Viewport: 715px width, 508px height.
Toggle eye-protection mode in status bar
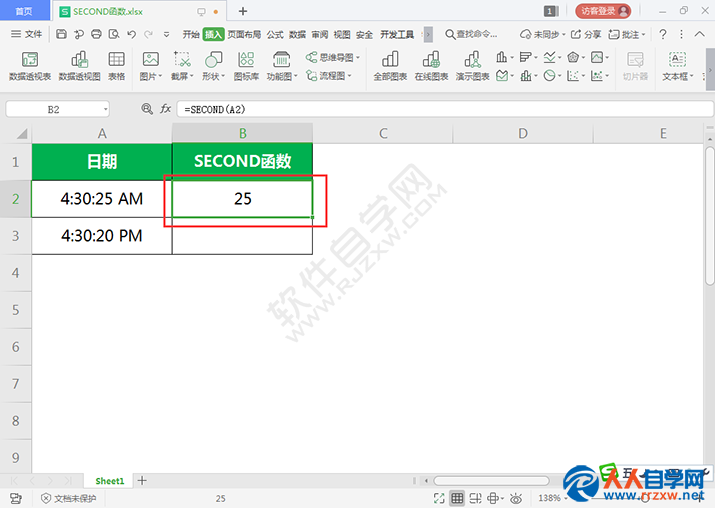(x=516, y=498)
